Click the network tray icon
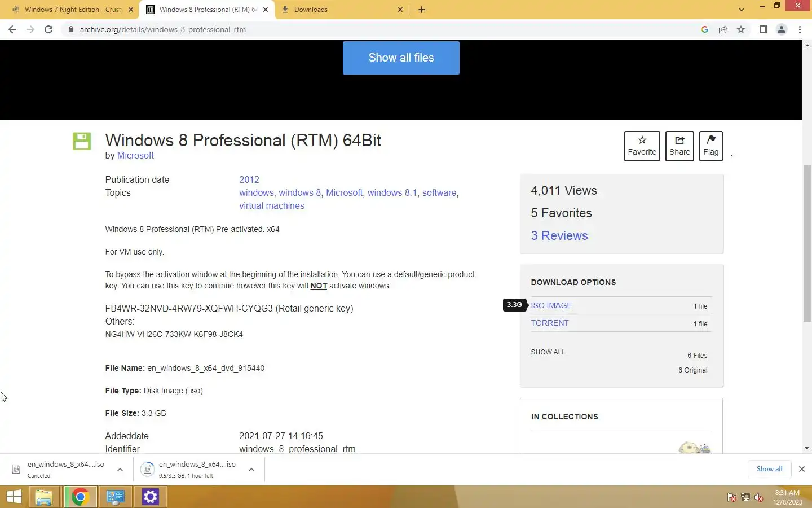This screenshot has width=812, height=508. pyautogui.click(x=745, y=497)
